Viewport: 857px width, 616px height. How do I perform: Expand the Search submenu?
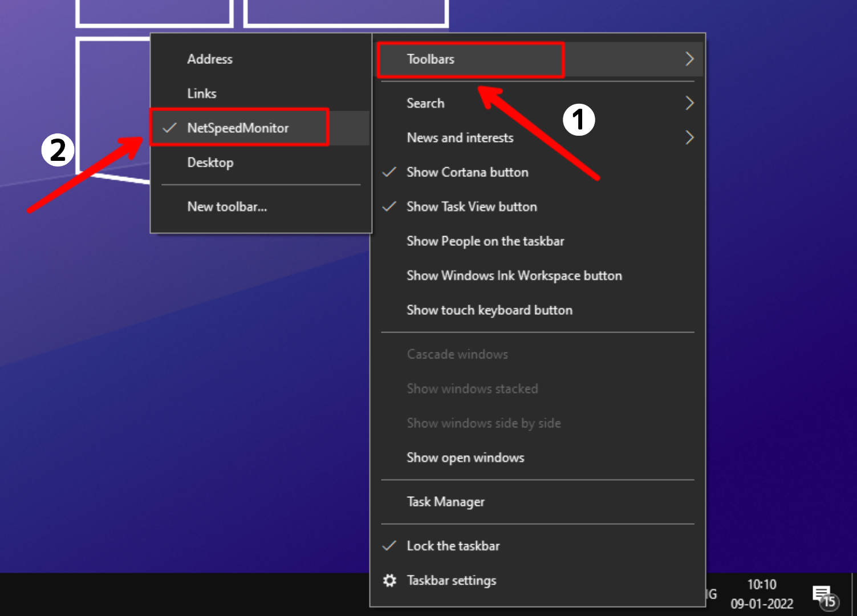[690, 103]
